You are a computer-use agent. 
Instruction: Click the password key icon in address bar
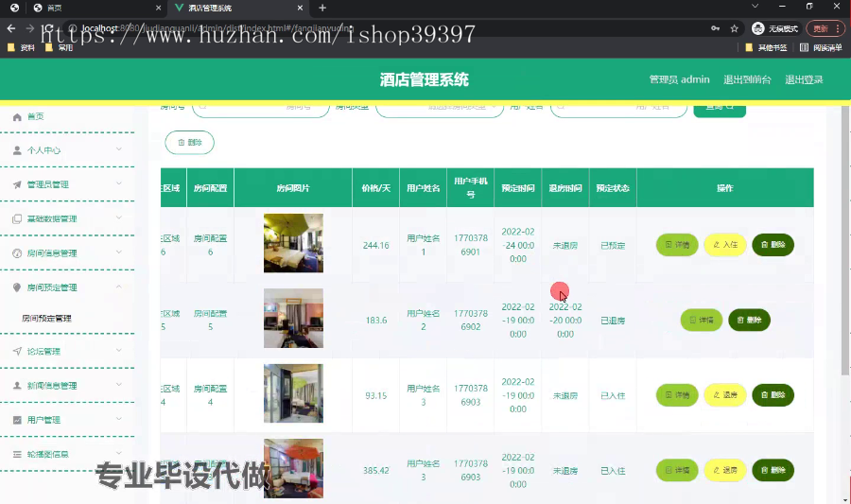click(x=716, y=28)
